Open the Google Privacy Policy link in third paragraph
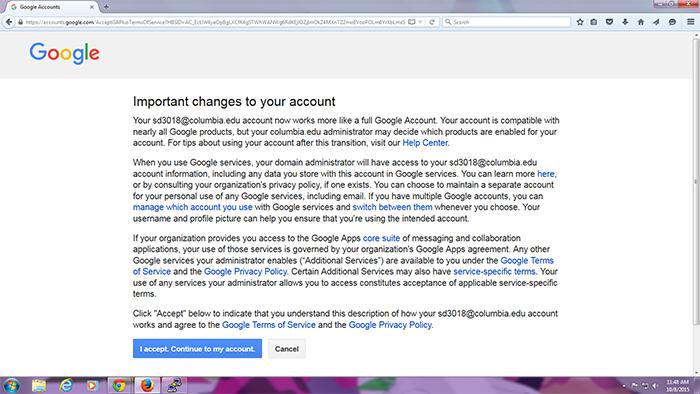The image size is (700, 394). (x=245, y=271)
